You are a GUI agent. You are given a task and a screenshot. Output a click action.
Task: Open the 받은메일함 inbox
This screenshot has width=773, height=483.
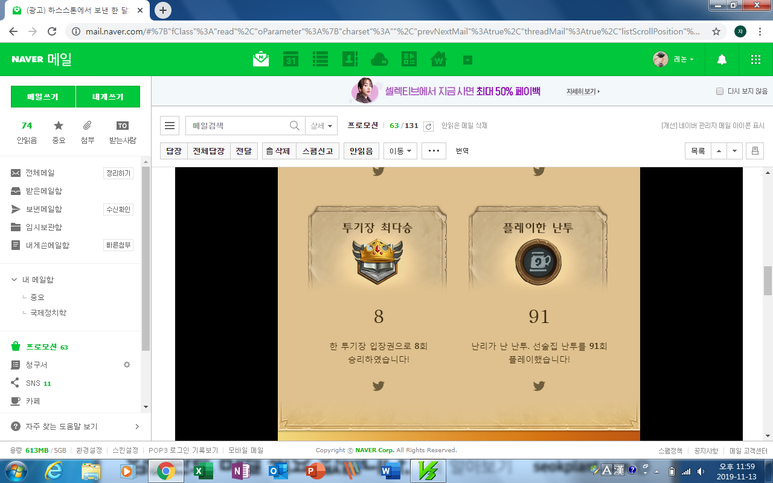click(43, 191)
